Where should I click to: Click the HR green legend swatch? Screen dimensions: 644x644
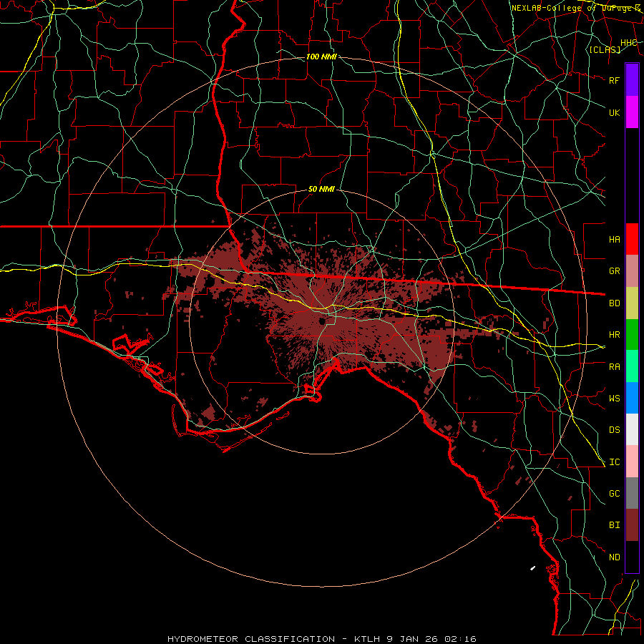point(632,334)
